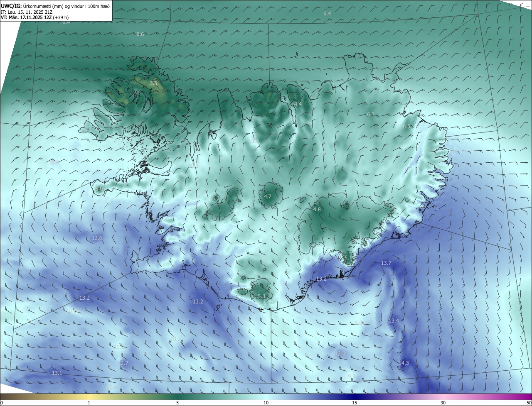Click the 4.7 value inside the glacier outline
532x406 pixels.
(x=268, y=196)
